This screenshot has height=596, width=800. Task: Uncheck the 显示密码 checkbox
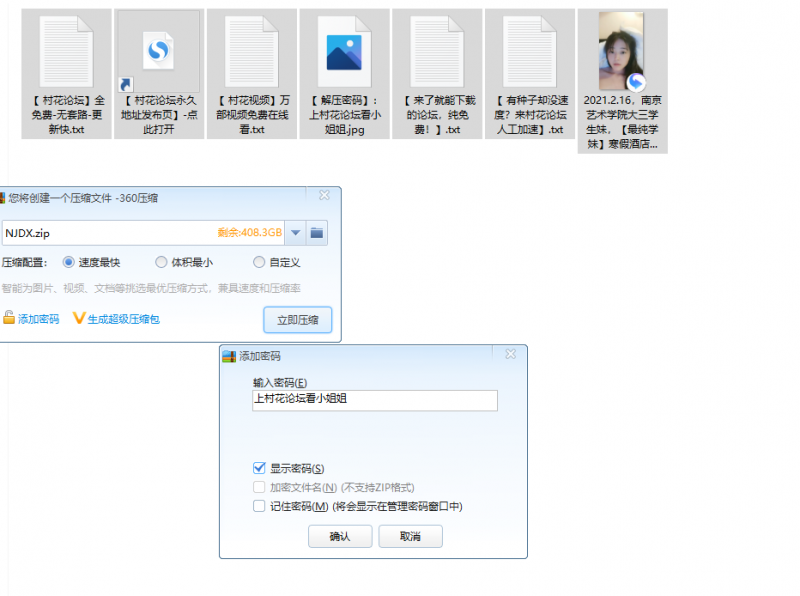click(260, 468)
